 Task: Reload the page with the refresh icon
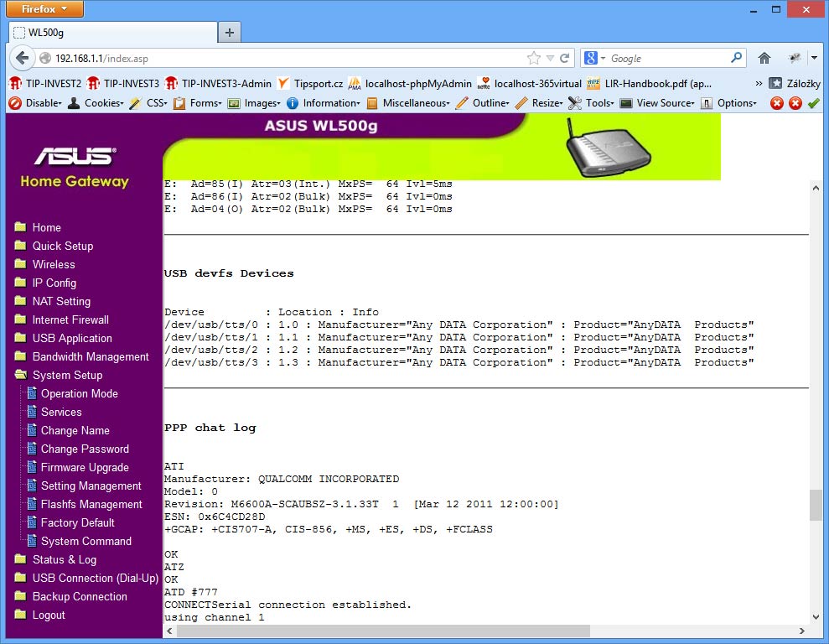[565, 59]
